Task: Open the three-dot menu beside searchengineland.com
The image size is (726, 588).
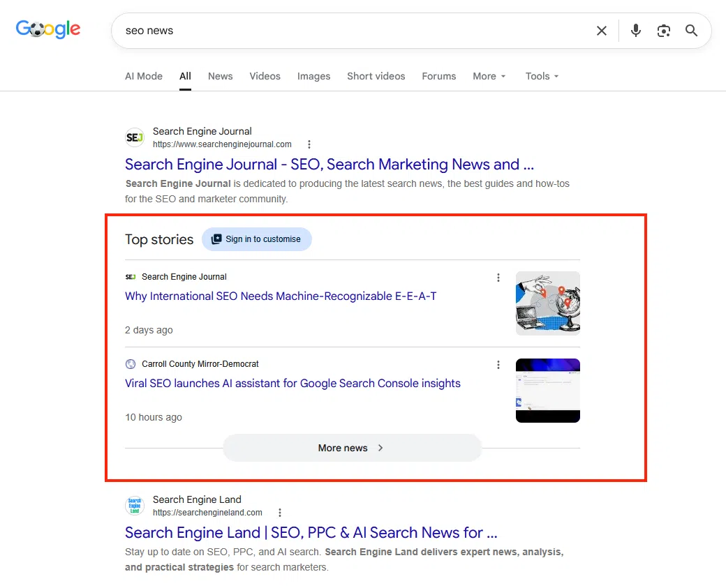Action: tap(280, 513)
